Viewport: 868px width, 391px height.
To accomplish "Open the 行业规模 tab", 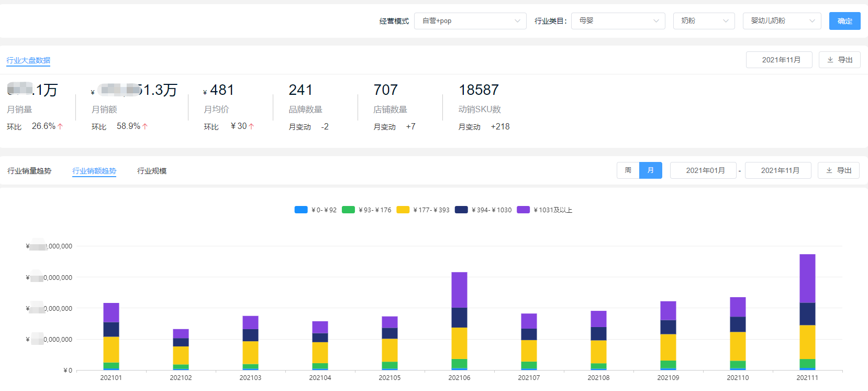I will 152,171.
